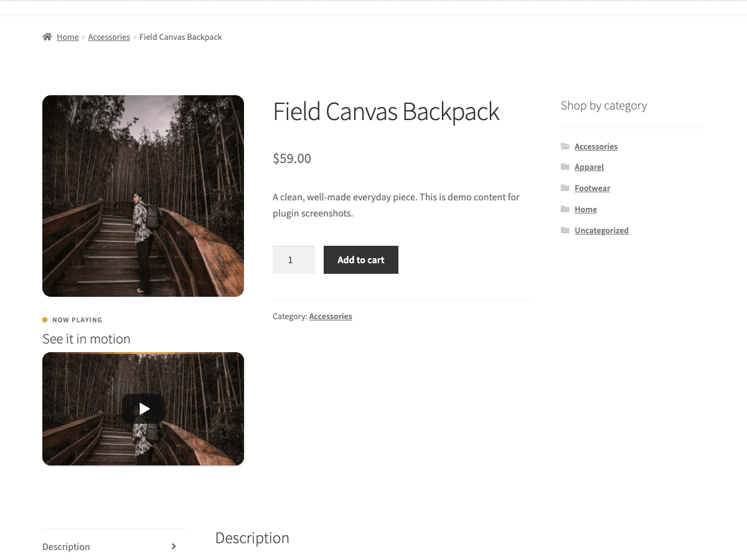Click the Description section heading
The image size is (747, 560).
(252, 538)
